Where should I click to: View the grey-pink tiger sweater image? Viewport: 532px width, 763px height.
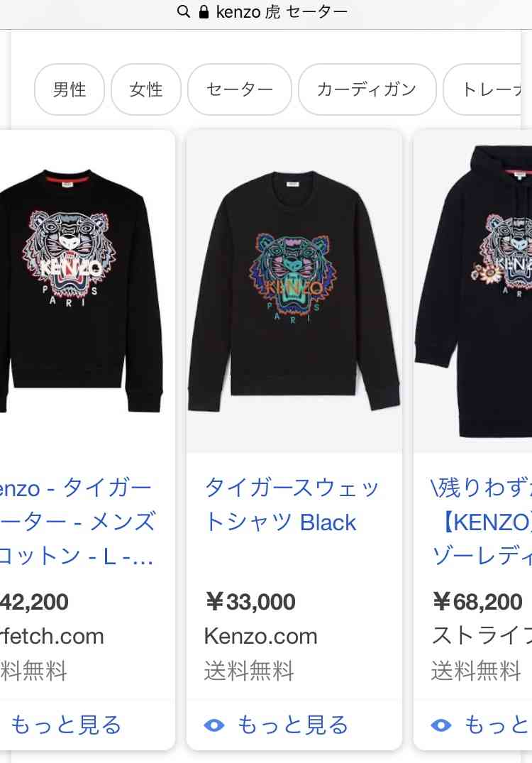coord(82,291)
